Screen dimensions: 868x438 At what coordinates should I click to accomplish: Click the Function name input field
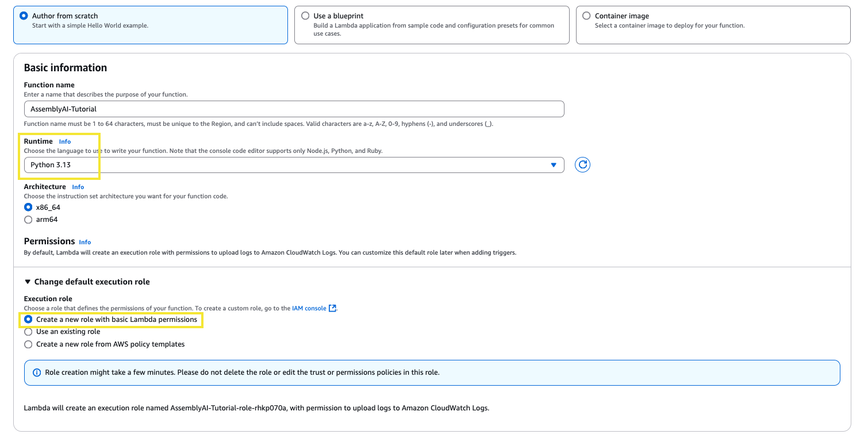click(x=294, y=109)
